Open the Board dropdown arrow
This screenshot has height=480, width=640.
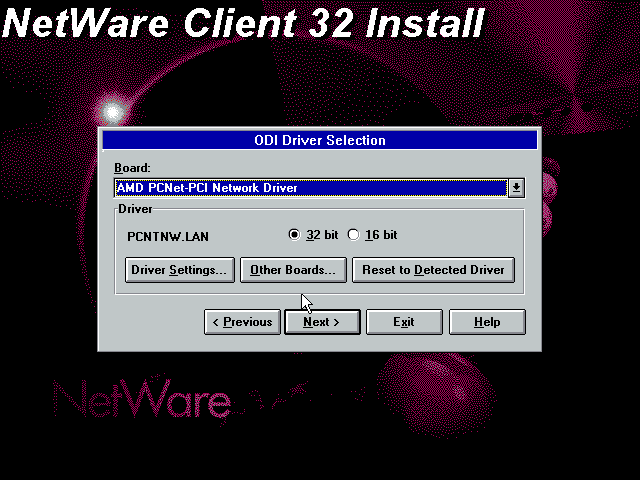[516, 188]
